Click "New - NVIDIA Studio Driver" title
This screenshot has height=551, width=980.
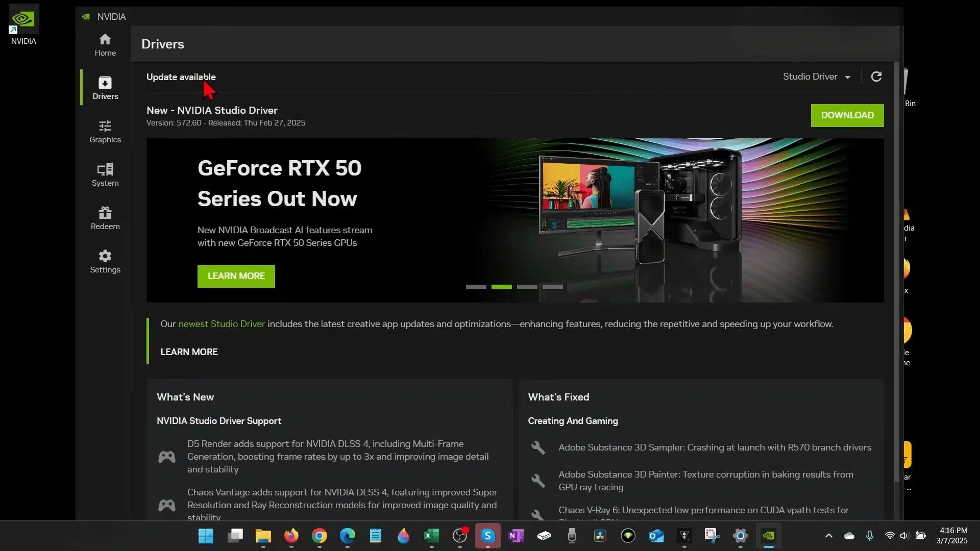[212, 110]
